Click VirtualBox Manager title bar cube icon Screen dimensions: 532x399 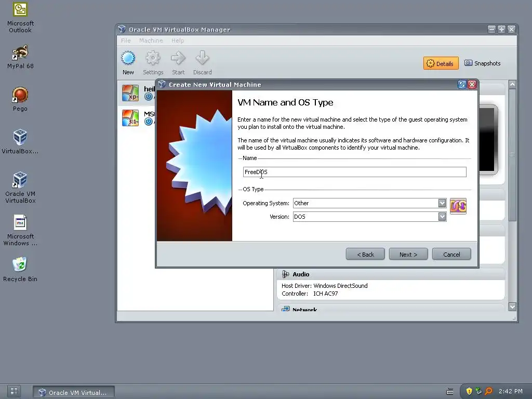[122, 30]
